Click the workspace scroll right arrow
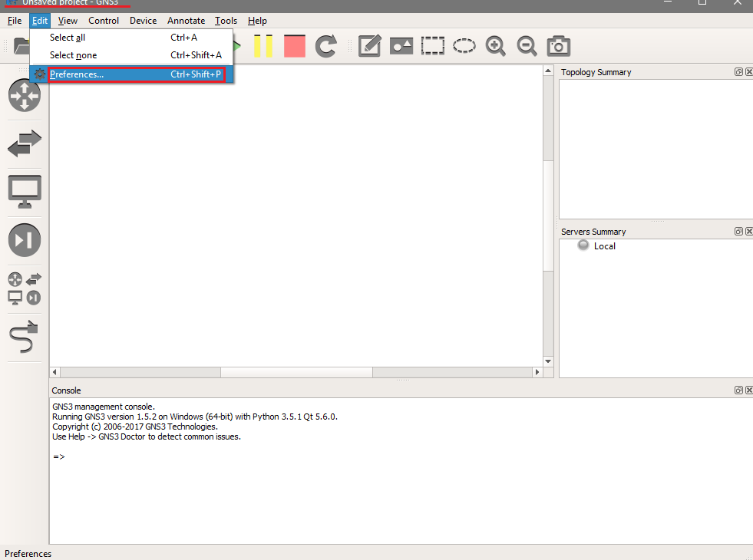 click(x=537, y=372)
